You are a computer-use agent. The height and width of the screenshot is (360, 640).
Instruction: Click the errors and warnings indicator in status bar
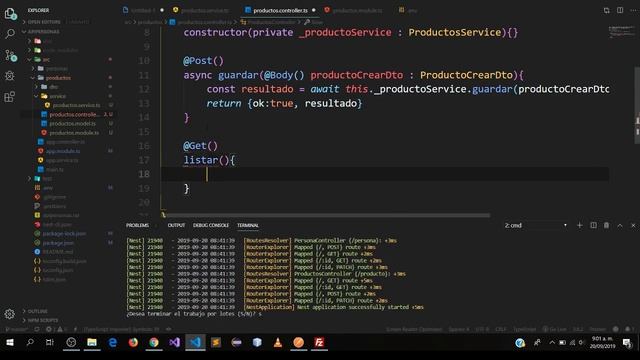point(56,329)
